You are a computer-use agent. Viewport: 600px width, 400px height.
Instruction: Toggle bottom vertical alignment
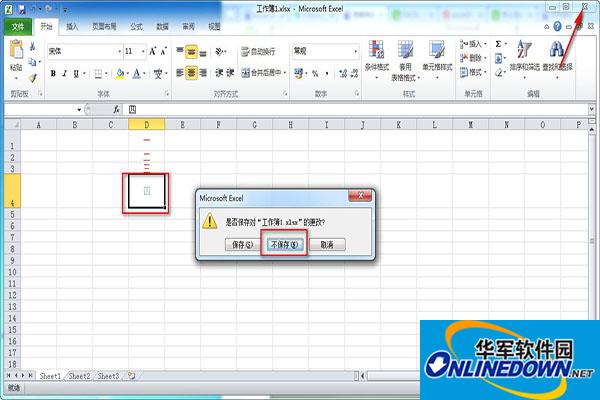[203, 52]
